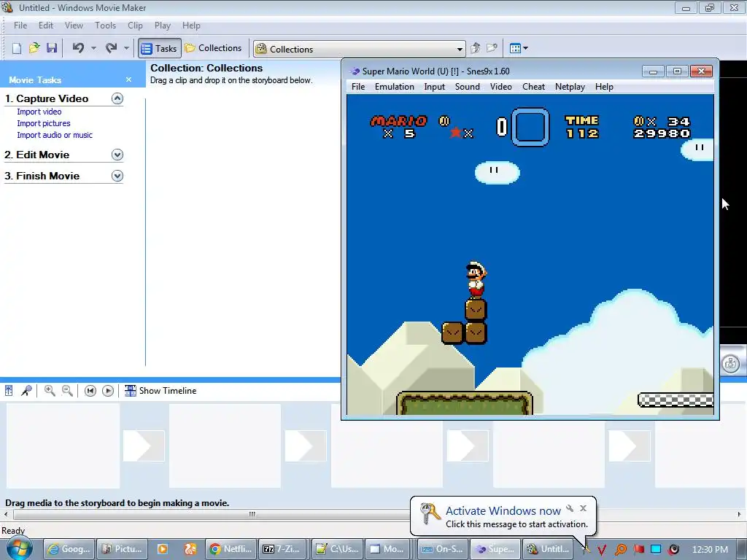747x560 pixels.
Task: Open Movie Maker Clip menu
Action: tap(135, 26)
